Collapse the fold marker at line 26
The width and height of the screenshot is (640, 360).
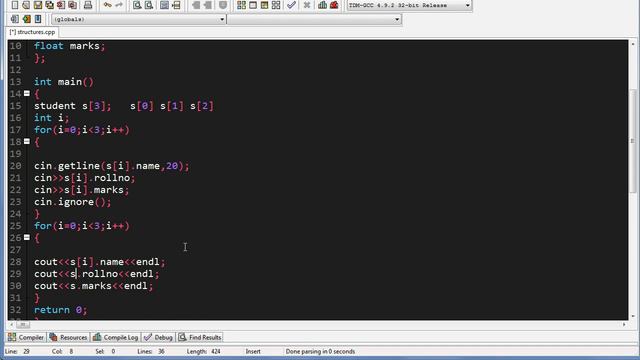[x=27, y=237]
